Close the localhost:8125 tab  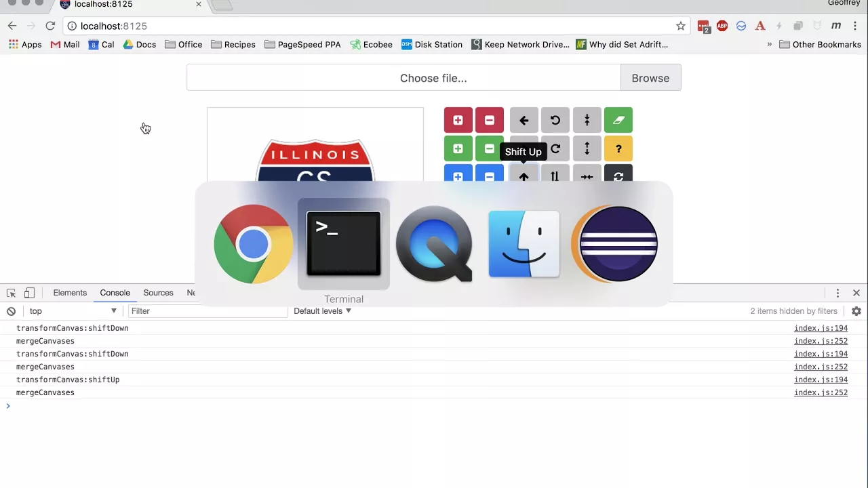pyautogui.click(x=199, y=4)
